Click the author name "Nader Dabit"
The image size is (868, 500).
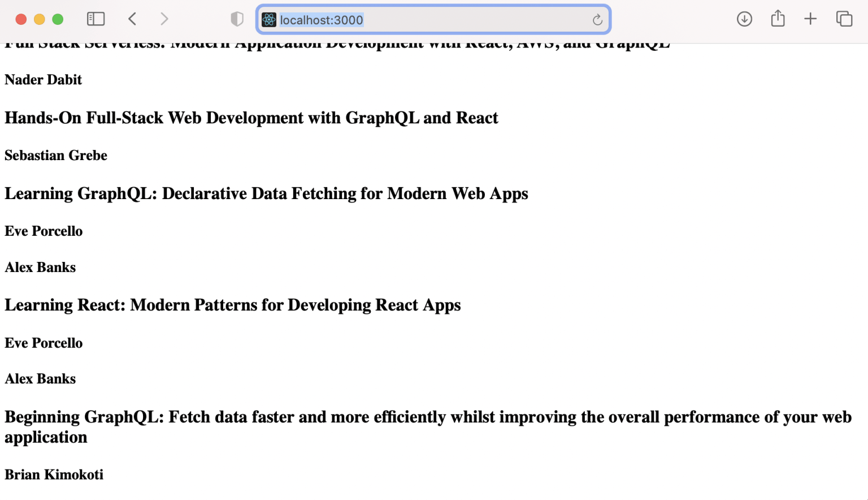44,80
